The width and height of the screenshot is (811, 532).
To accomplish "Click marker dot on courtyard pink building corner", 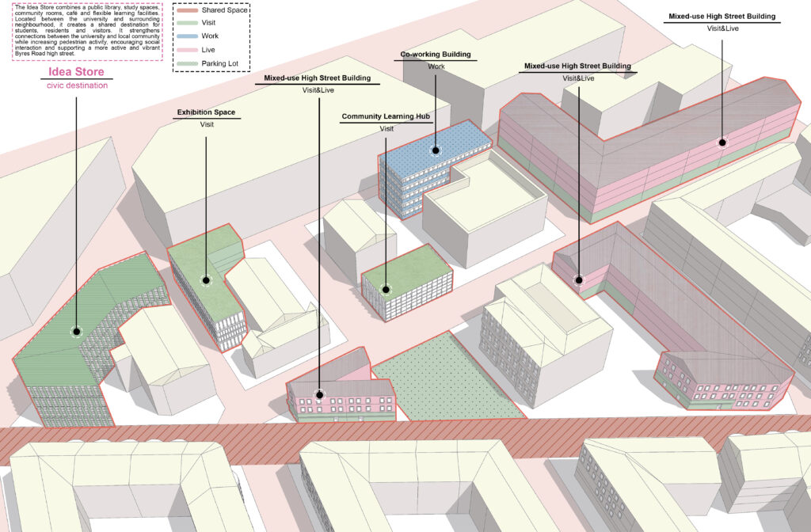I will pos(579,280).
